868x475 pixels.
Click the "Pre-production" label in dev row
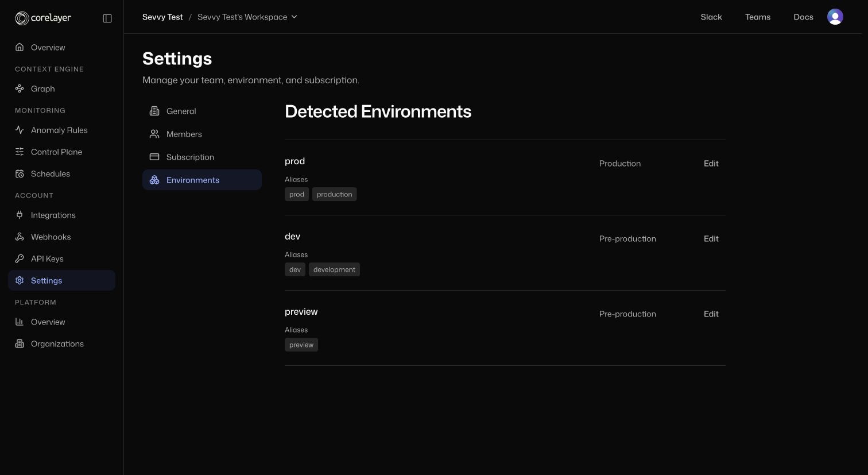(x=627, y=238)
